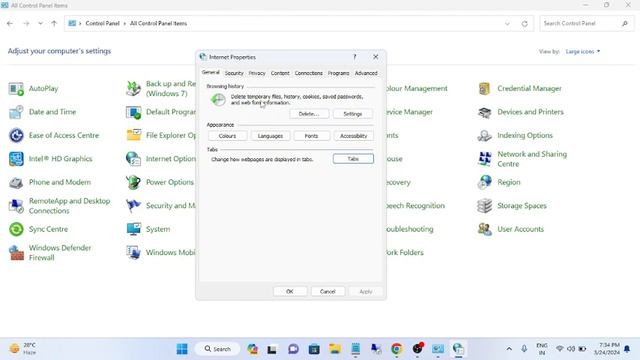640x360 pixels.
Task: Open recent locations dropdown arrow
Action: pyautogui.click(x=40, y=24)
